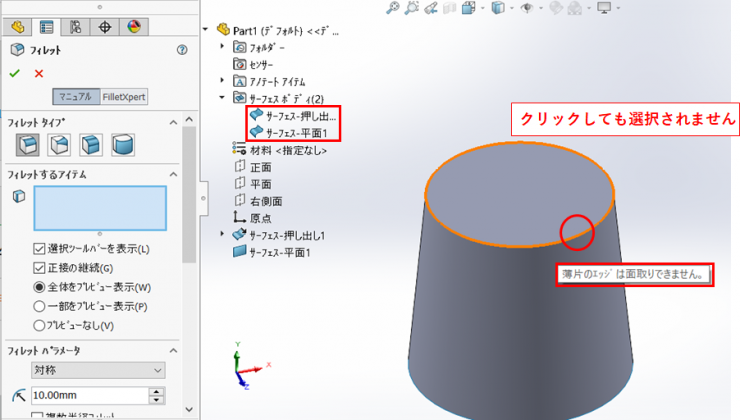Image resolution: width=740 pixels, height=420 pixels.
Task: Open View Orientation toolbar icon
Action: 469,8
